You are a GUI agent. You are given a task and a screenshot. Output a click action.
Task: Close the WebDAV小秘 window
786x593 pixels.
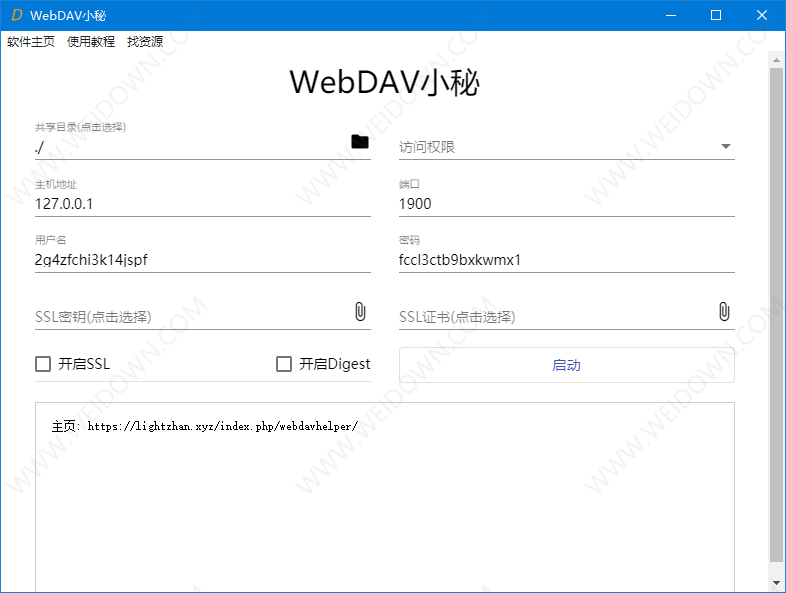(761, 15)
